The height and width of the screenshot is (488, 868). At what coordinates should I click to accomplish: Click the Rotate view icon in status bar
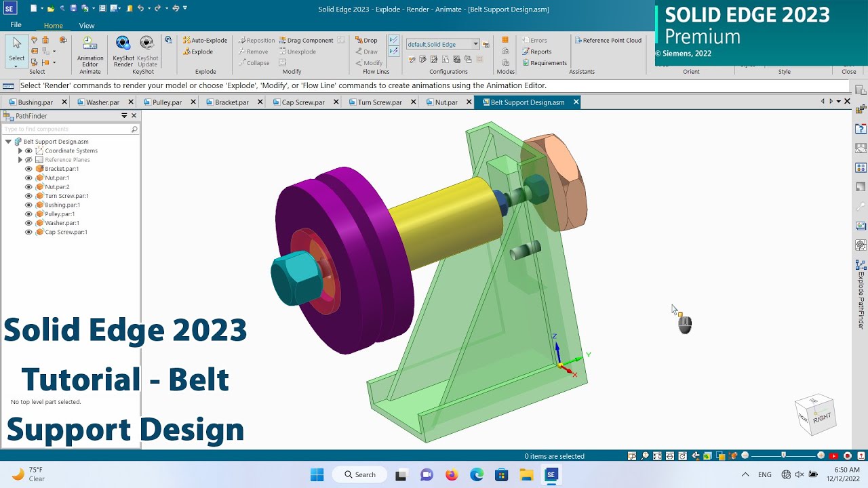pos(682,456)
